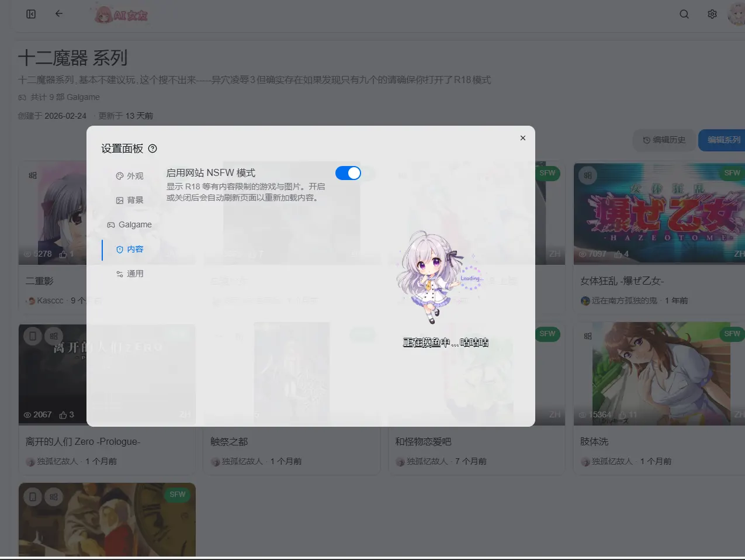Open the 触祭之都 title link
The image size is (745, 560).
(229, 442)
